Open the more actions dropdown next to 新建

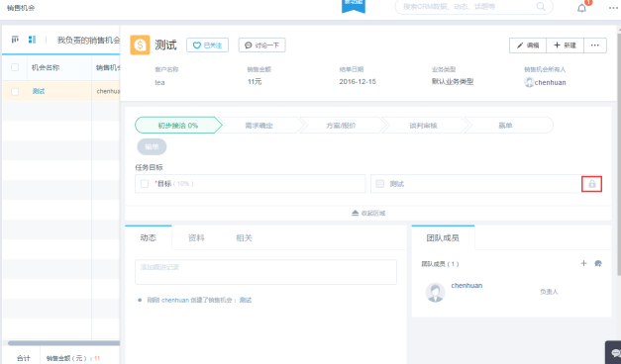tap(595, 45)
